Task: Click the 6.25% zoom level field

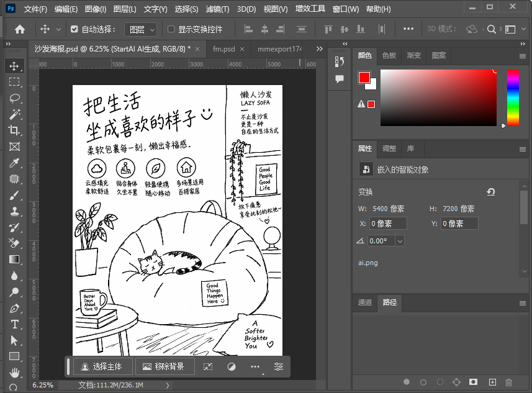Action: click(43, 385)
